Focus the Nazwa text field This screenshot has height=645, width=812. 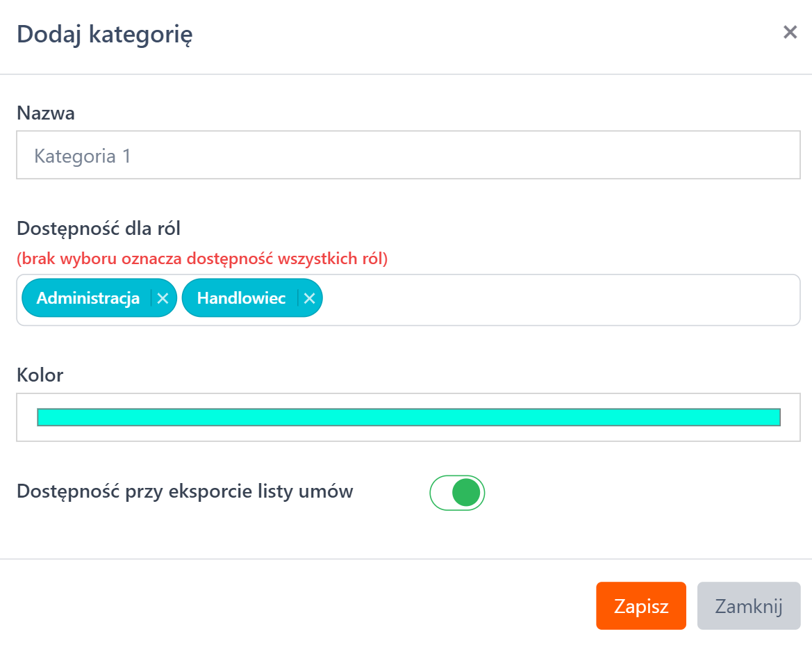[x=408, y=156]
